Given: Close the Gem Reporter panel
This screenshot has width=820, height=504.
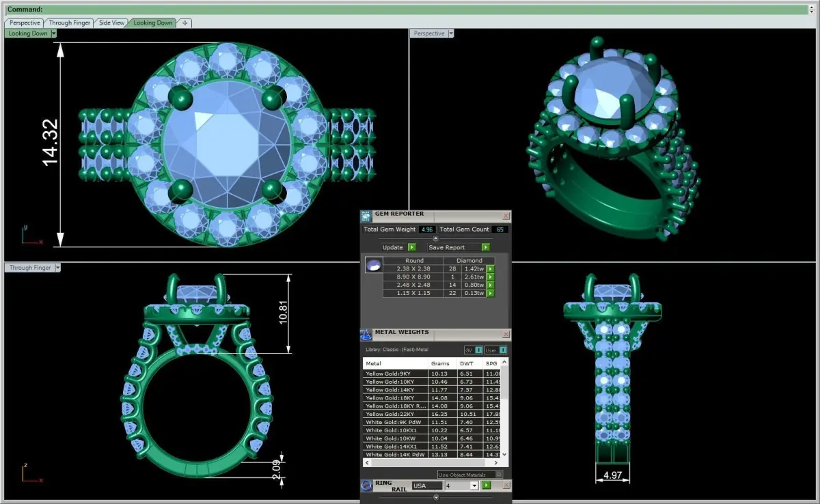Looking at the screenshot, I should pyautogui.click(x=506, y=215).
